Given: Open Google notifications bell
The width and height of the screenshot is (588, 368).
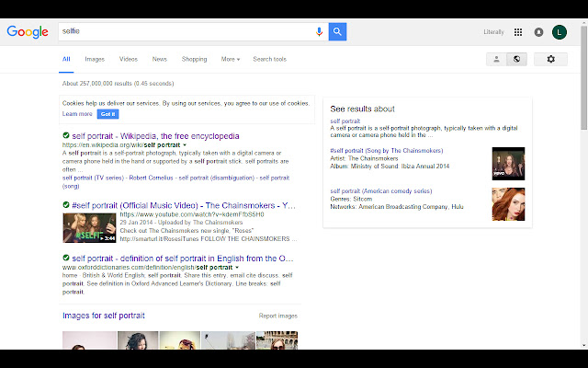Looking at the screenshot, I should click(x=538, y=32).
